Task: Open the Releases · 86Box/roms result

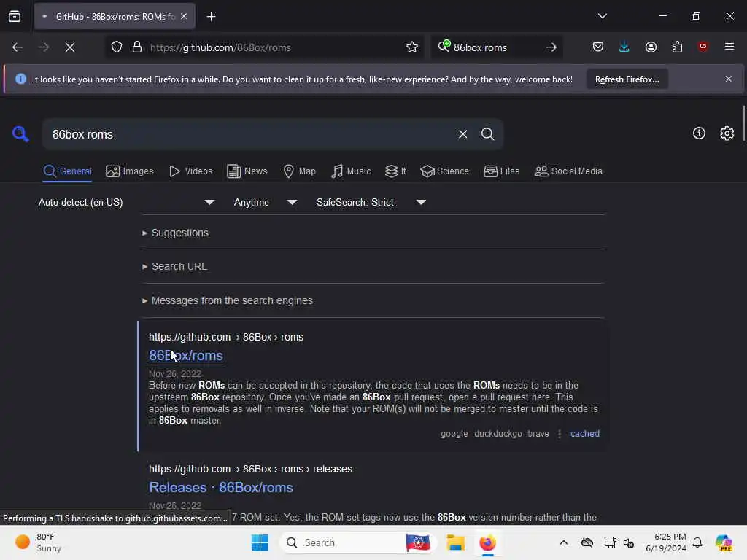Action: (x=220, y=488)
